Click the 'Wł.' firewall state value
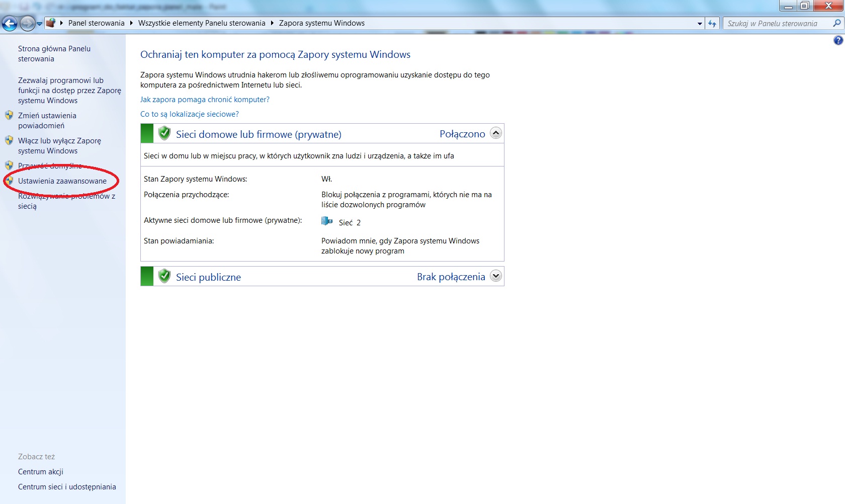Screen dimensions: 845x504 327,179
